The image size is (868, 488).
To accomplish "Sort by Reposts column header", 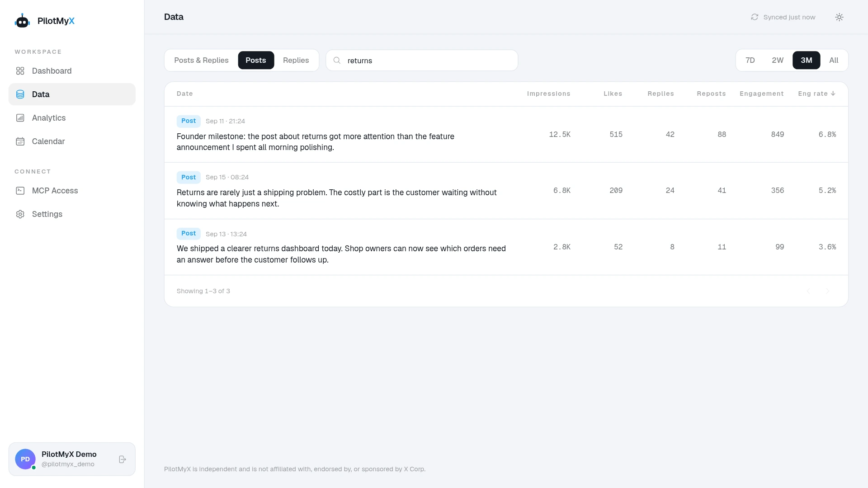I will 711,94.
